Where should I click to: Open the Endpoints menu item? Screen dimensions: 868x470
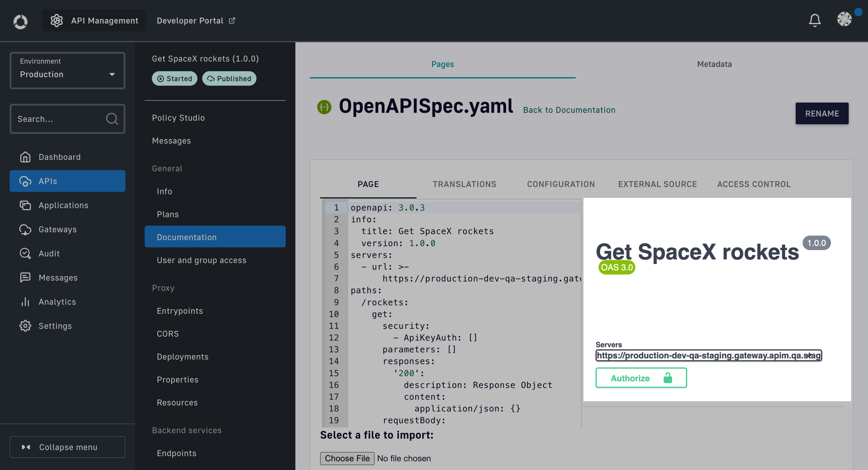pos(215,453)
